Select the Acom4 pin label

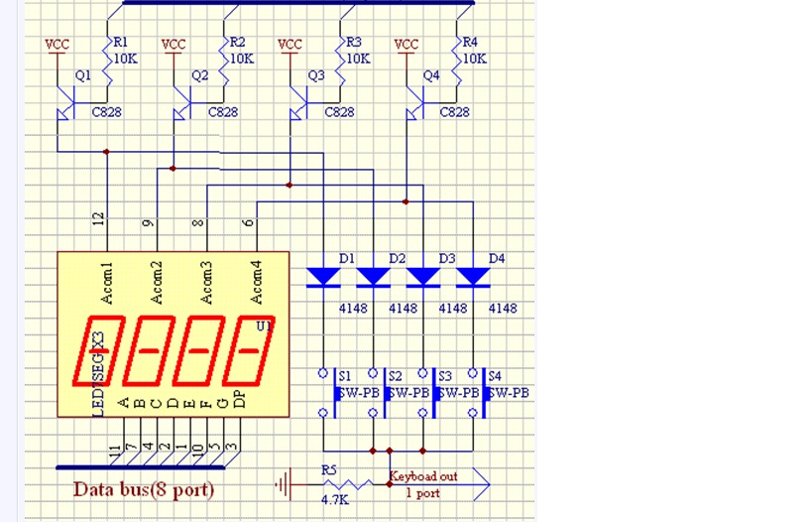pyautogui.click(x=257, y=283)
